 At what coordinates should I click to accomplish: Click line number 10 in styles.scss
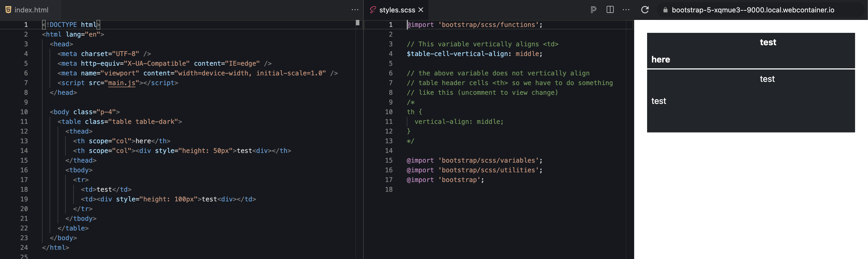tap(389, 112)
